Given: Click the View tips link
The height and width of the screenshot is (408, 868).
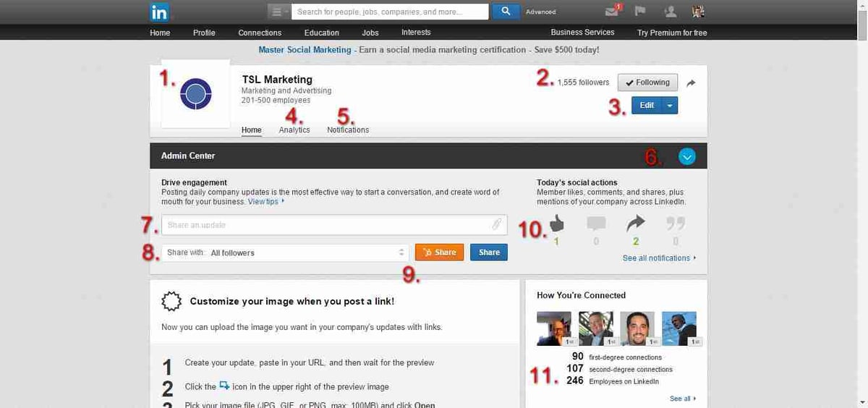Looking at the screenshot, I should 265,202.
